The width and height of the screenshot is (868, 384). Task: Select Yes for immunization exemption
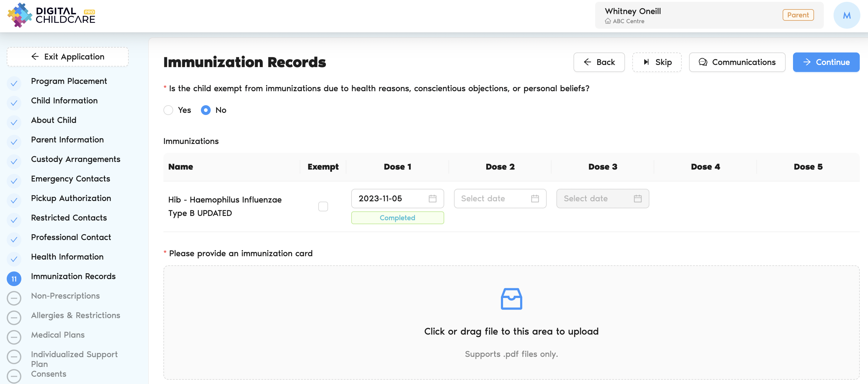click(168, 110)
